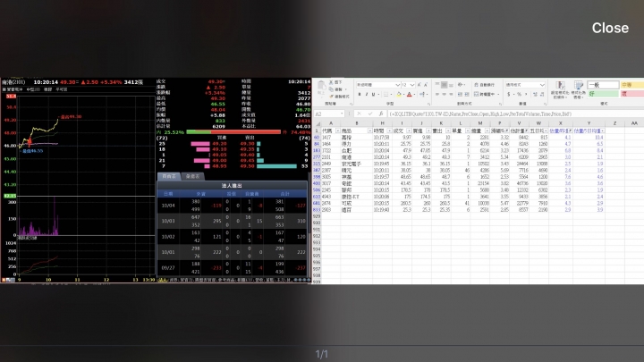Select the red cell style swatch
Viewport: 644px width, 362px height.
click(x=631, y=94)
